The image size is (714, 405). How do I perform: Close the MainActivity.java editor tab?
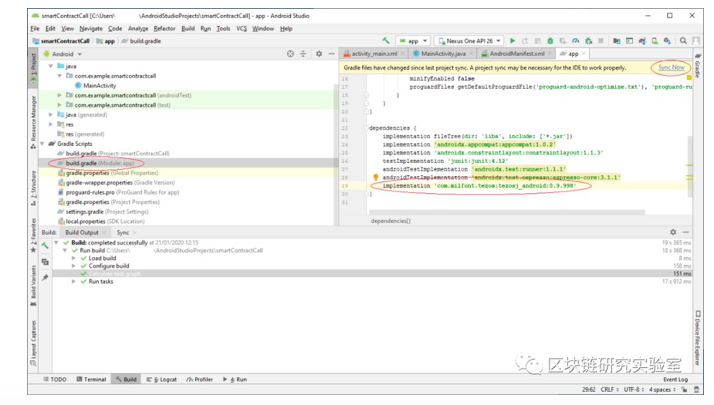coord(471,54)
